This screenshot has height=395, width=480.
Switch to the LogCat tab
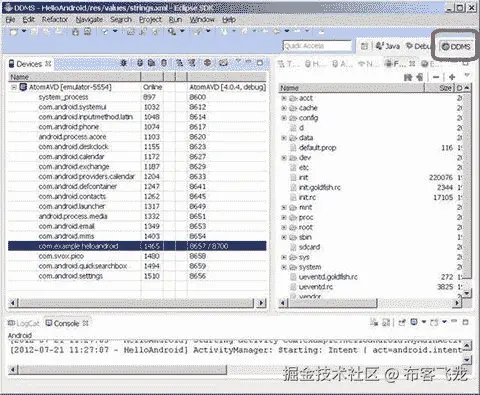(x=24, y=323)
